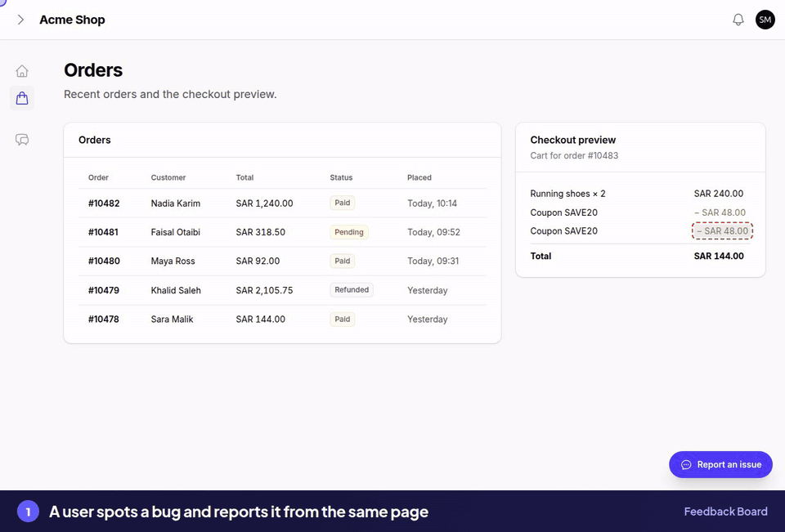Click the Placed column header
The image size is (785, 532).
click(419, 177)
